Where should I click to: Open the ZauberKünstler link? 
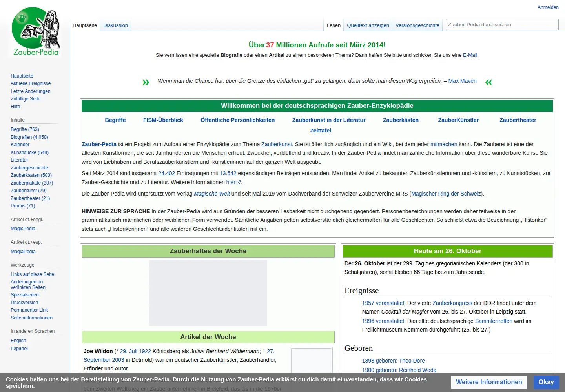[x=458, y=120]
